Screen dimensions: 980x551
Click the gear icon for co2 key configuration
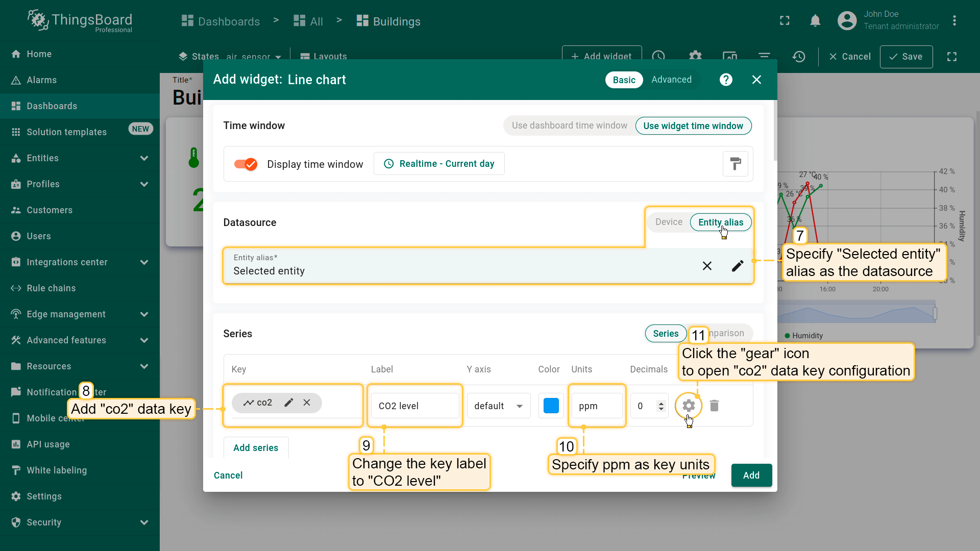coord(689,406)
